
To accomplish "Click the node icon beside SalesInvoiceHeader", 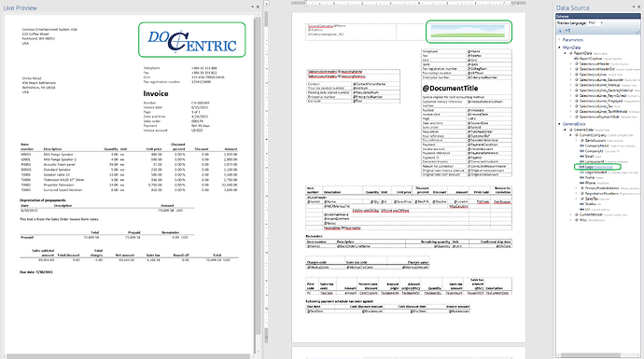I will (577, 64).
